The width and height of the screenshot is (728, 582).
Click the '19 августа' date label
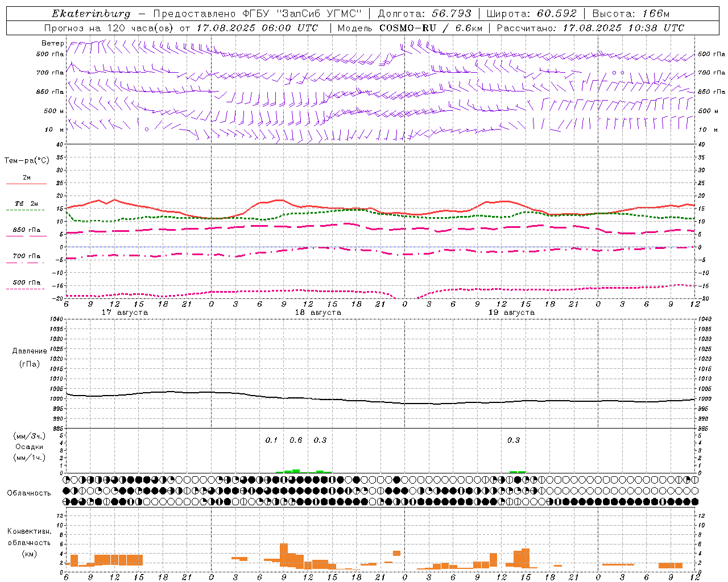511,313
